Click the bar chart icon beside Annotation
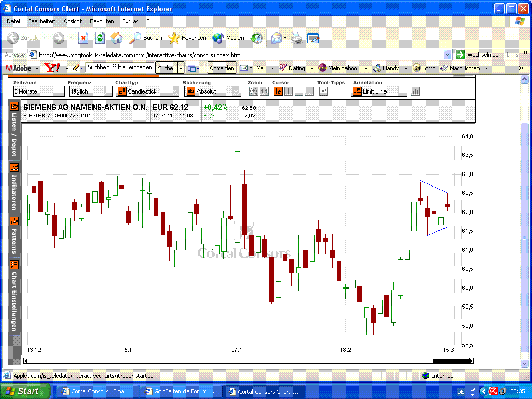The height and width of the screenshot is (399, 532). [415, 91]
